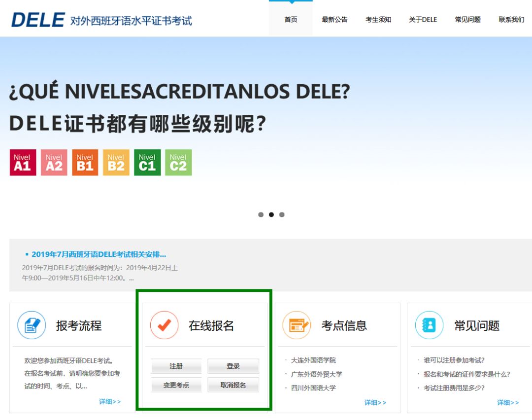Switch to the third carousel slide dot
The height and width of the screenshot is (420, 532).
pos(282,214)
